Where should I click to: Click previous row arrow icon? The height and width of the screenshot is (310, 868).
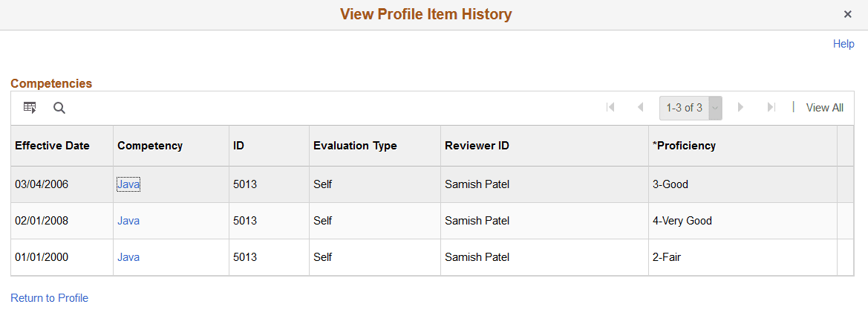[640, 108]
